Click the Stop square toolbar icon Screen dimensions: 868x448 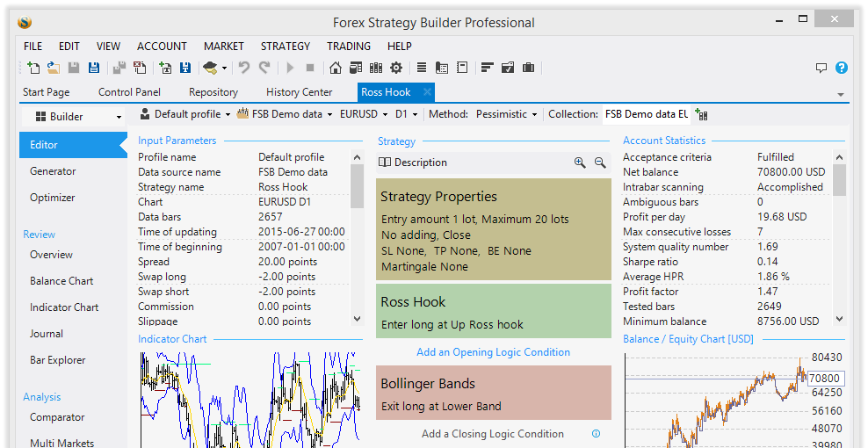[310, 68]
